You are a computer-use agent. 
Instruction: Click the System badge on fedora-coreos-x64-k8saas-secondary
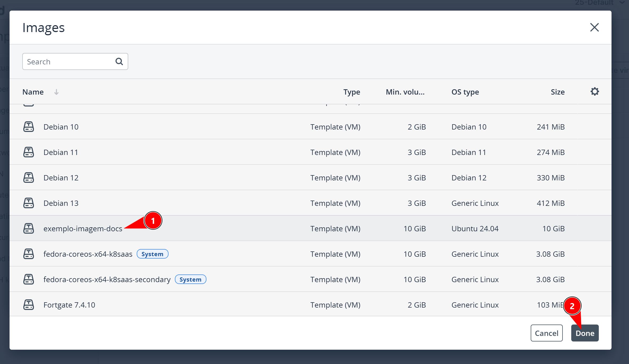191,279
